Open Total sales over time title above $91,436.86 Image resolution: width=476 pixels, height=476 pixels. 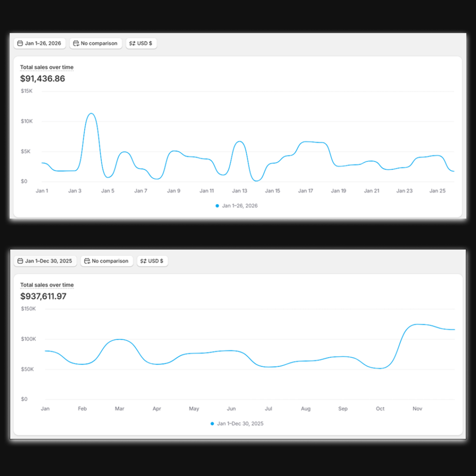(46, 67)
